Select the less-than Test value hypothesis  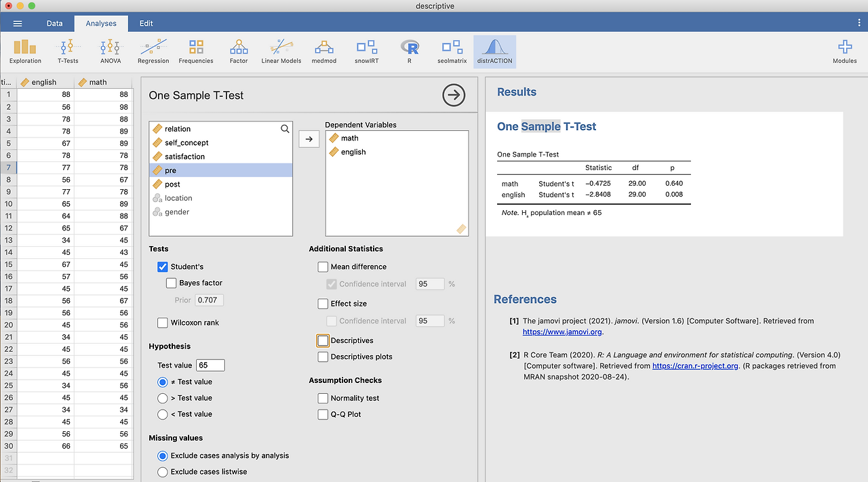coord(162,414)
